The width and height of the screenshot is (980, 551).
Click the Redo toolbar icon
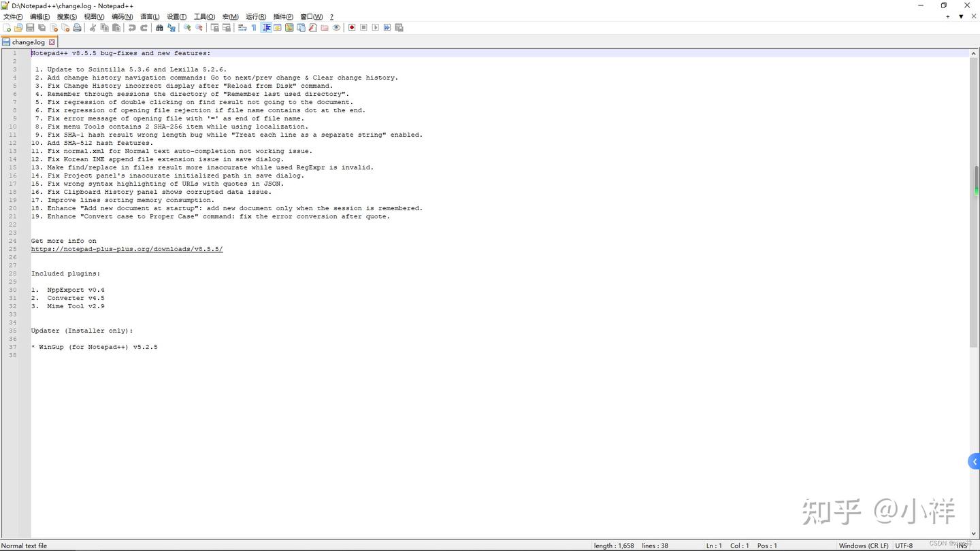(x=144, y=28)
